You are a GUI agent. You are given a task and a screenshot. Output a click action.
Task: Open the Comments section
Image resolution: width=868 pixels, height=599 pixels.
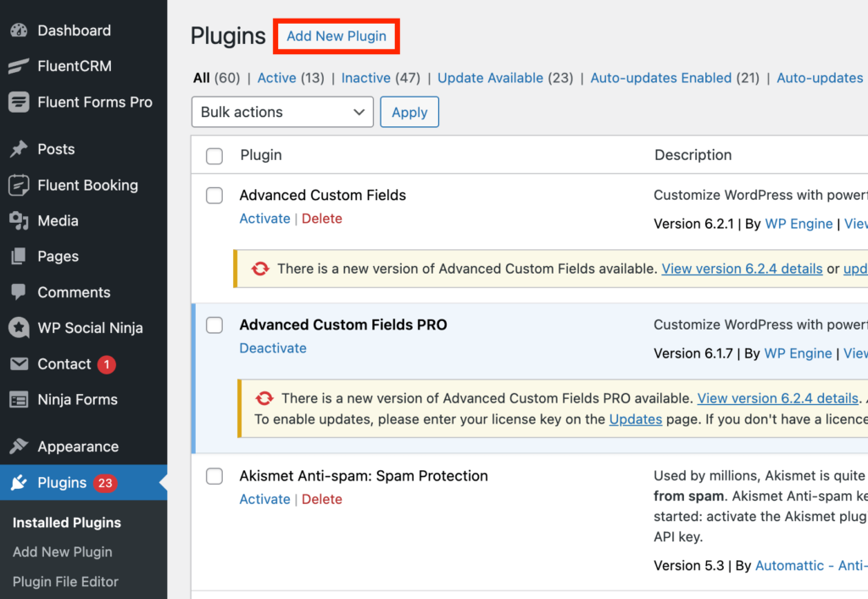coord(74,291)
